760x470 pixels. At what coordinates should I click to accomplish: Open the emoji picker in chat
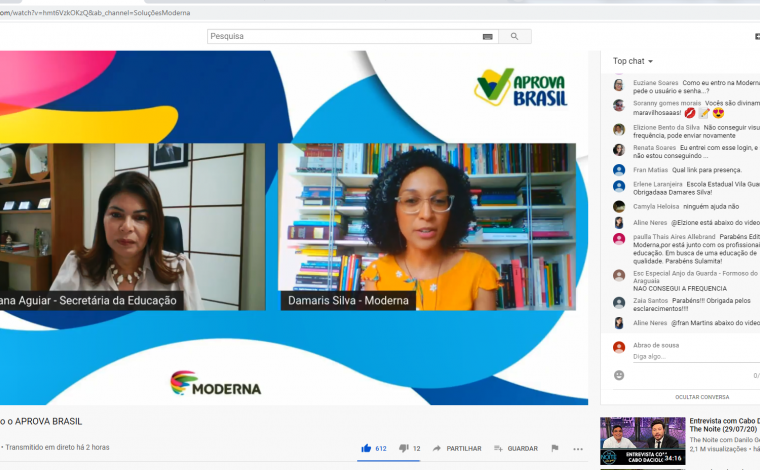click(619, 375)
